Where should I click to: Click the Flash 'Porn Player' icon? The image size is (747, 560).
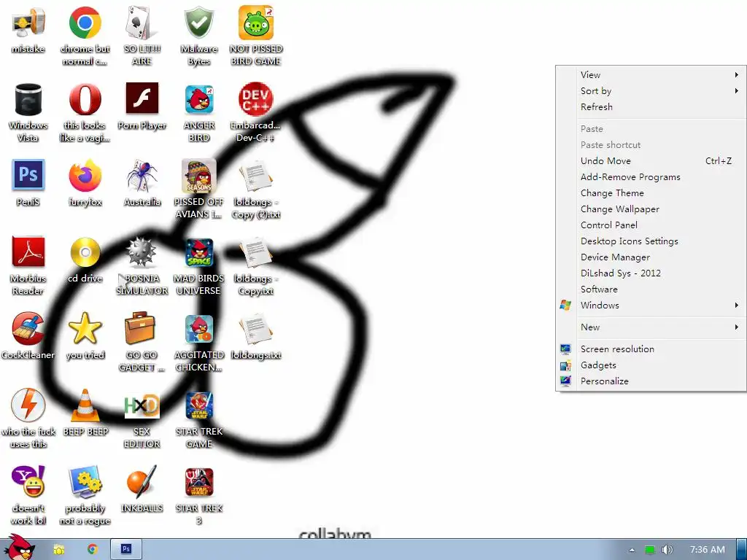pos(142,106)
